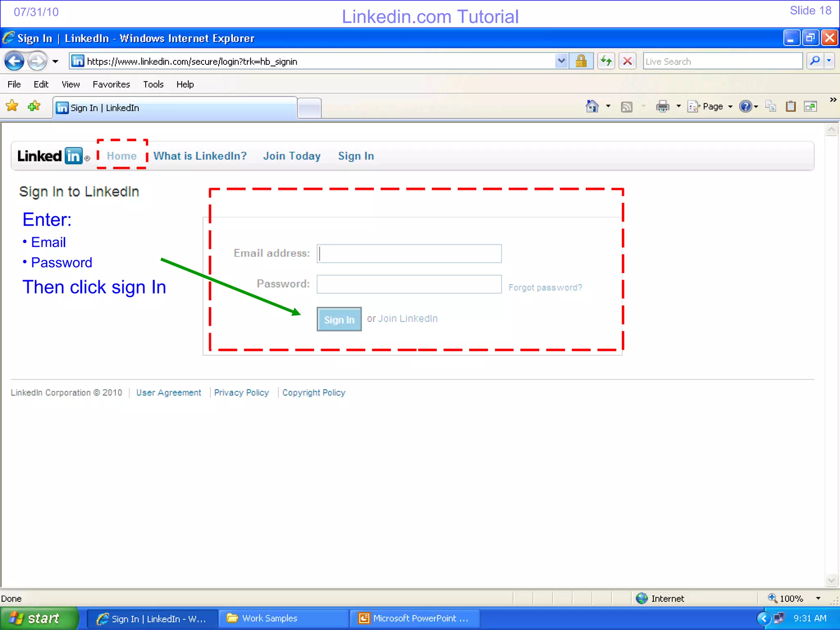The image size is (840, 630).
Task: Click the Copy icon in command bar
Action: coord(771,106)
